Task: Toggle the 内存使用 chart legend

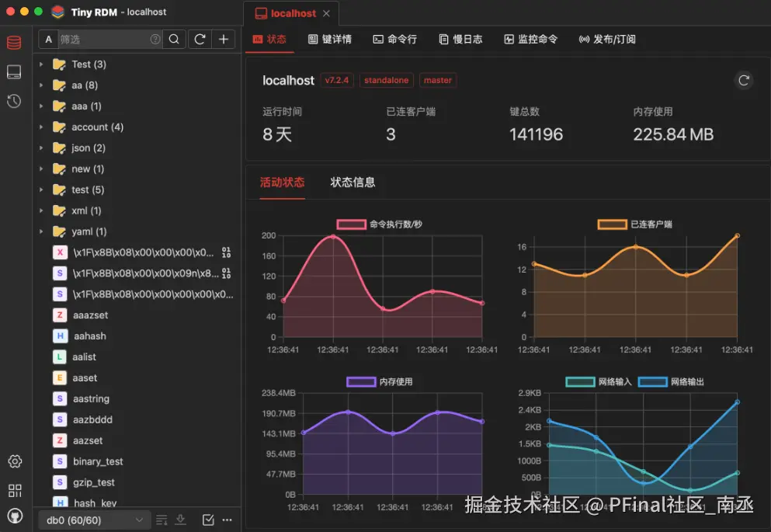Action: pos(380,381)
